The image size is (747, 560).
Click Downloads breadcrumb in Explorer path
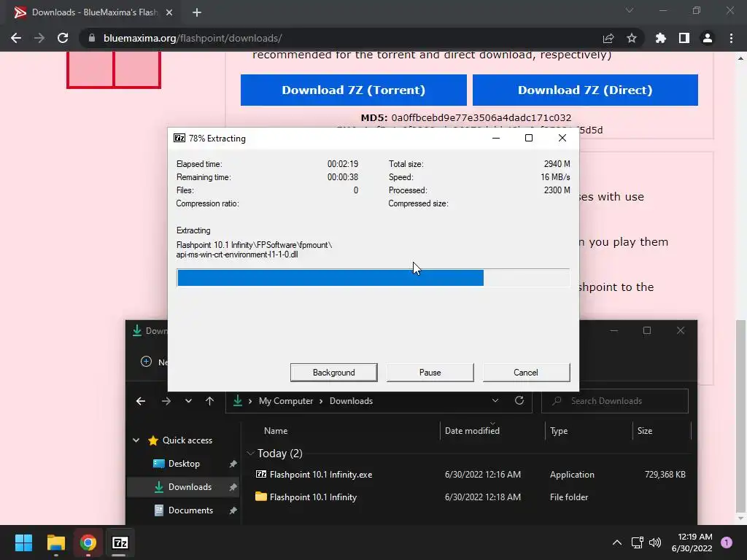(351, 401)
